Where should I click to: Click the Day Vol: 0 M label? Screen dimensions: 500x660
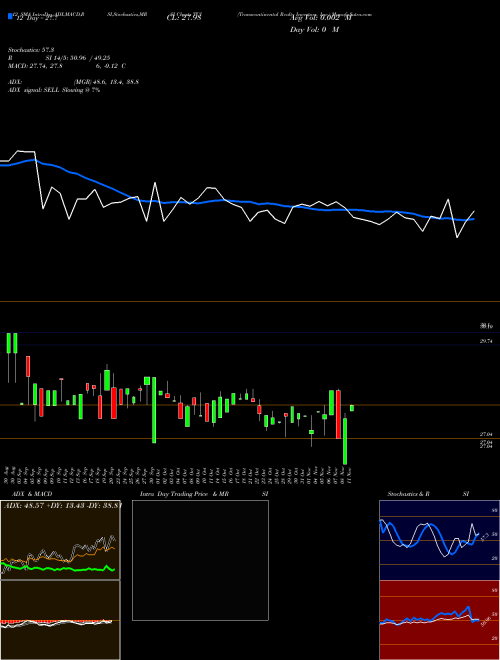[x=314, y=30]
